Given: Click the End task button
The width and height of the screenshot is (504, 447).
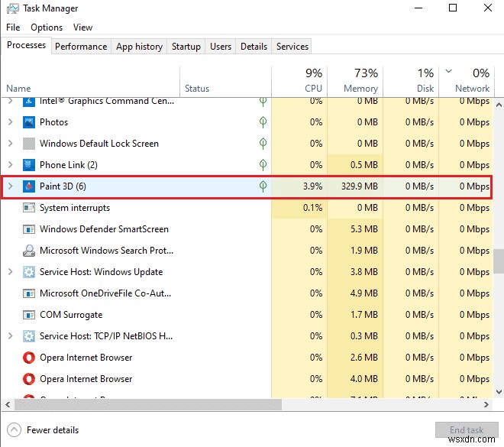Looking at the screenshot, I should click(x=467, y=430).
